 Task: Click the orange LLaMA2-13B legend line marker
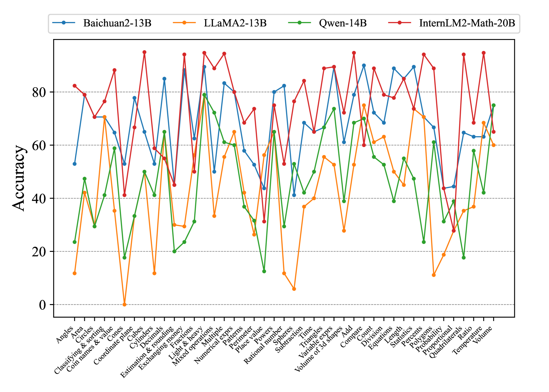[x=184, y=23]
